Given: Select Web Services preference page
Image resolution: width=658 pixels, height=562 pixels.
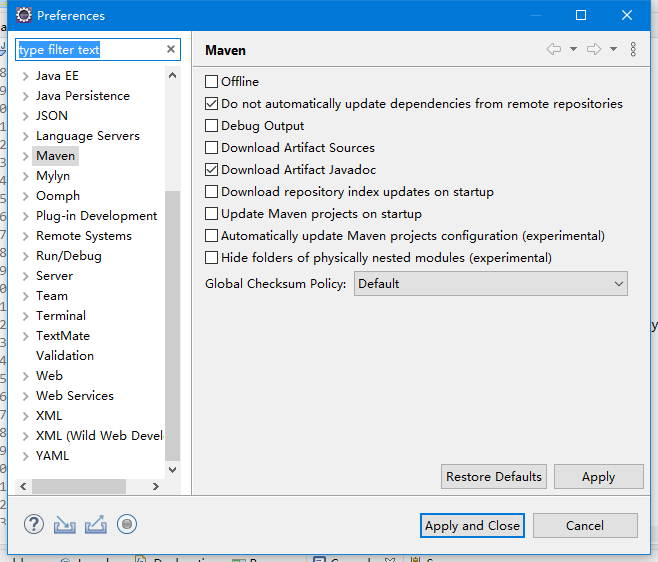Looking at the screenshot, I should click(75, 396).
